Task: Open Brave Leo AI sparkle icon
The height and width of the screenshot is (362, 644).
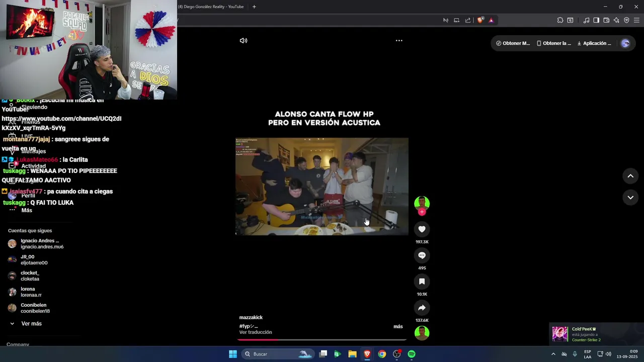Action: [x=616, y=20]
